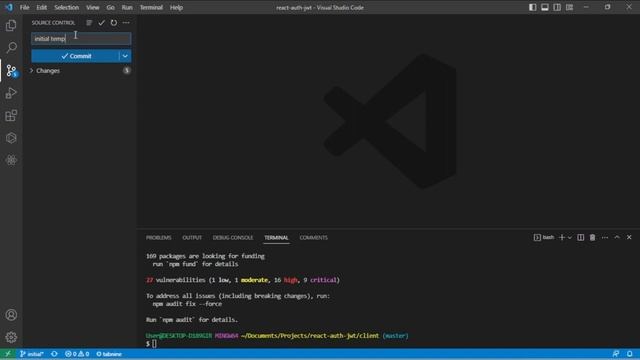
Task: Click errors and warnings count in status bar
Action: pyautogui.click(x=77, y=354)
